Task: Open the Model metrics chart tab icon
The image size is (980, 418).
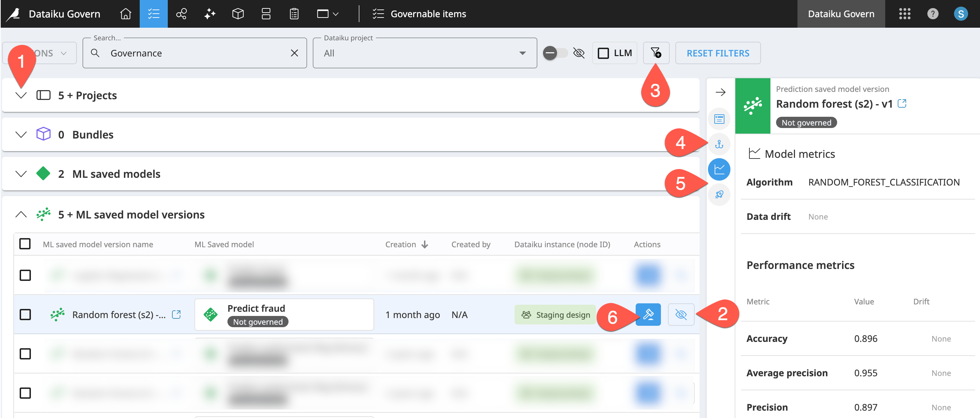Action: pos(719,169)
